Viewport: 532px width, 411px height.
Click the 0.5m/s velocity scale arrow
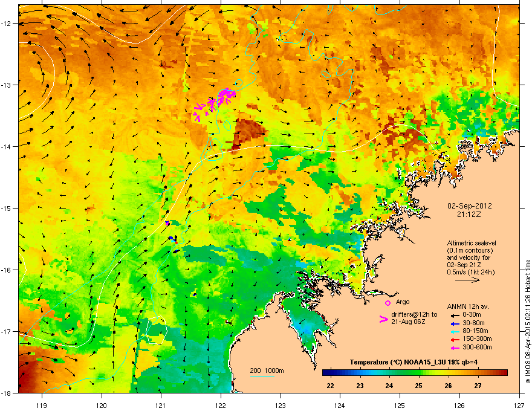coord(467,280)
